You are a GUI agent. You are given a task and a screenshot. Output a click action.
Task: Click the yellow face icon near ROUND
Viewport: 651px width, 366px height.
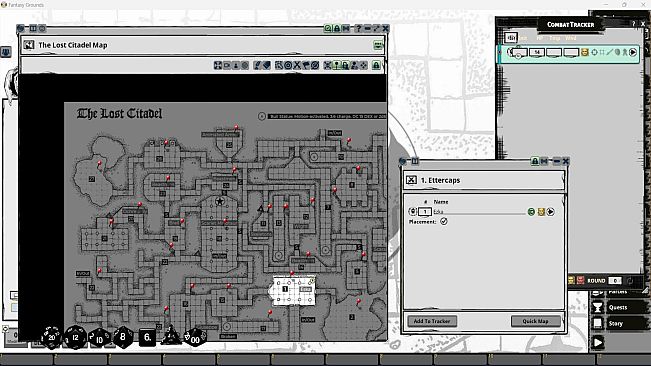point(571,281)
